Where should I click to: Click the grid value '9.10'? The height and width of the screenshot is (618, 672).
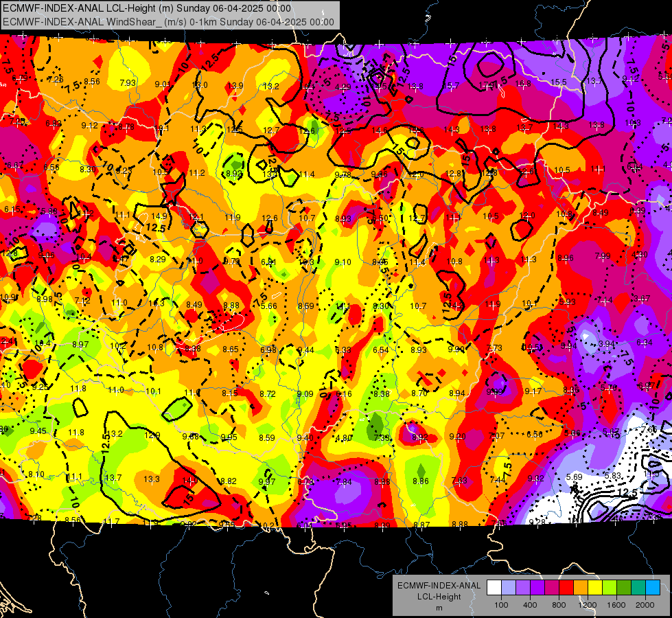tap(343, 262)
